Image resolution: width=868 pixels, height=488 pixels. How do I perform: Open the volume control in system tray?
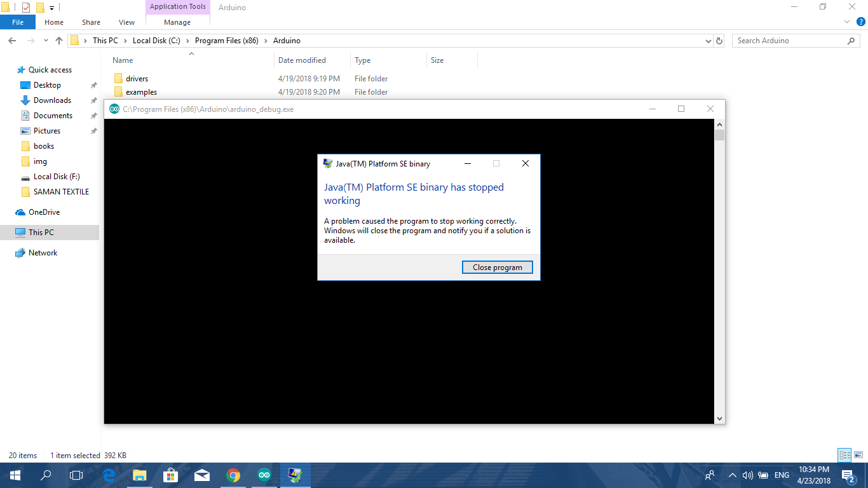[x=747, y=475]
